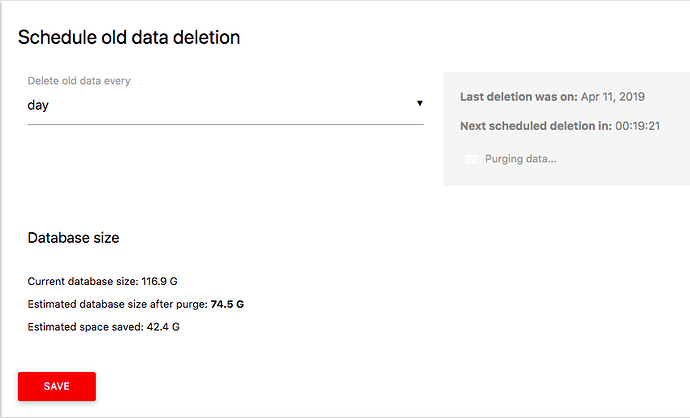Image resolution: width=690 pixels, height=418 pixels.
Task: Click the 'Delete old data every' label
Action: pyautogui.click(x=79, y=81)
